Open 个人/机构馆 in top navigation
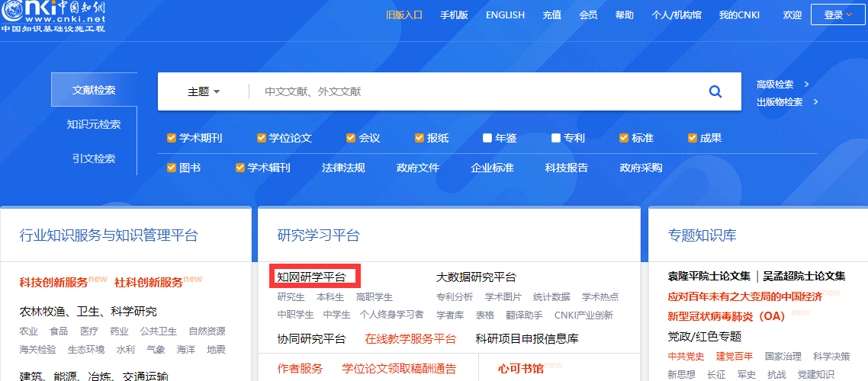 [677, 15]
